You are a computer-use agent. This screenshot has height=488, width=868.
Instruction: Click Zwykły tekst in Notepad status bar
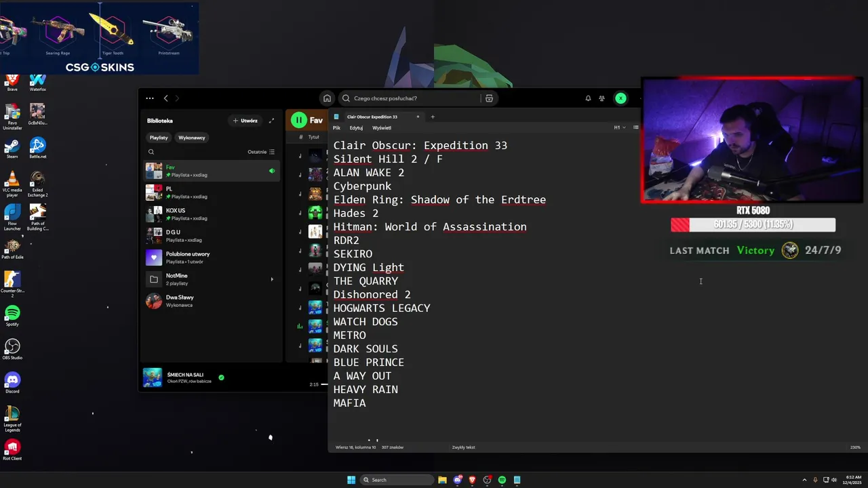[x=463, y=447]
